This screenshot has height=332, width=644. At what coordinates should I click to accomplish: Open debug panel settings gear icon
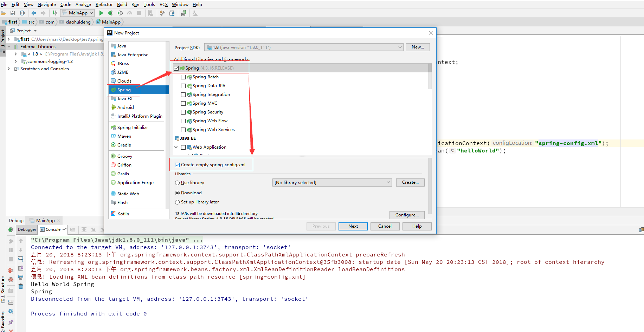11,311
